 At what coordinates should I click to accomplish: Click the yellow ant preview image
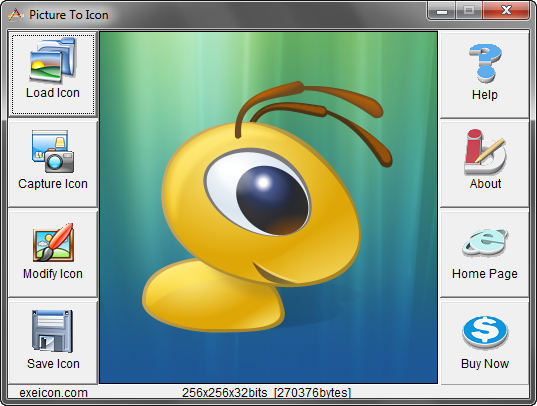point(268,208)
